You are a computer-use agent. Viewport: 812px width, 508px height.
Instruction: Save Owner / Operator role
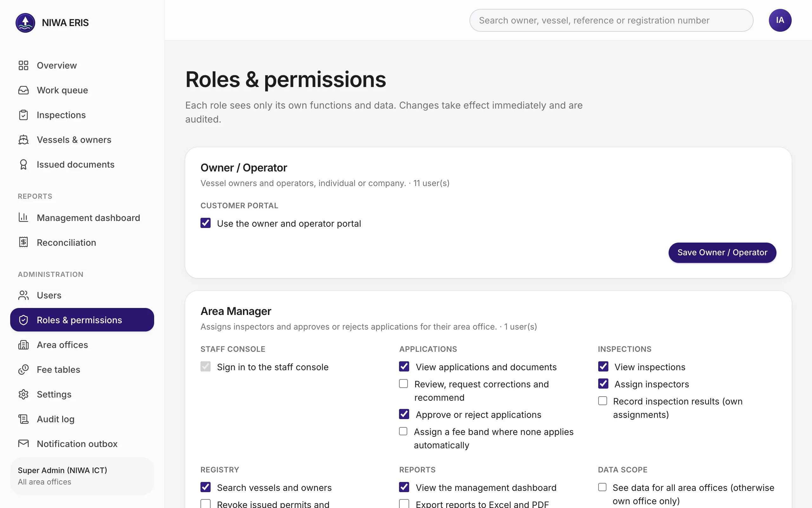coord(722,252)
